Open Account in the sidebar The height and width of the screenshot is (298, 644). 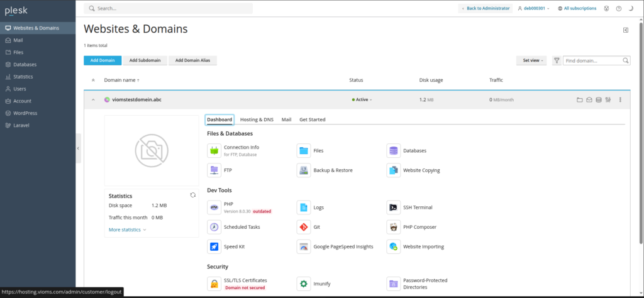point(38,101)
